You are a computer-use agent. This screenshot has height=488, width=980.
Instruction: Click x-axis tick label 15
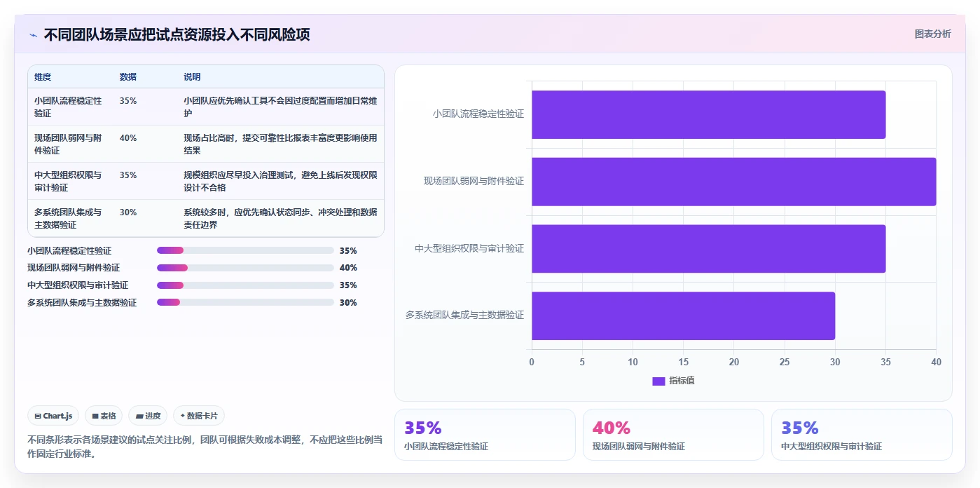tap(683, 362)
